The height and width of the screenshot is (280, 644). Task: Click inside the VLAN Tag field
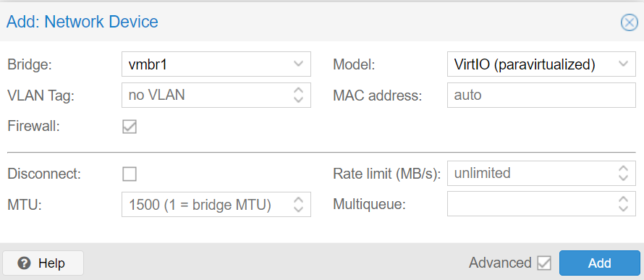207,96
